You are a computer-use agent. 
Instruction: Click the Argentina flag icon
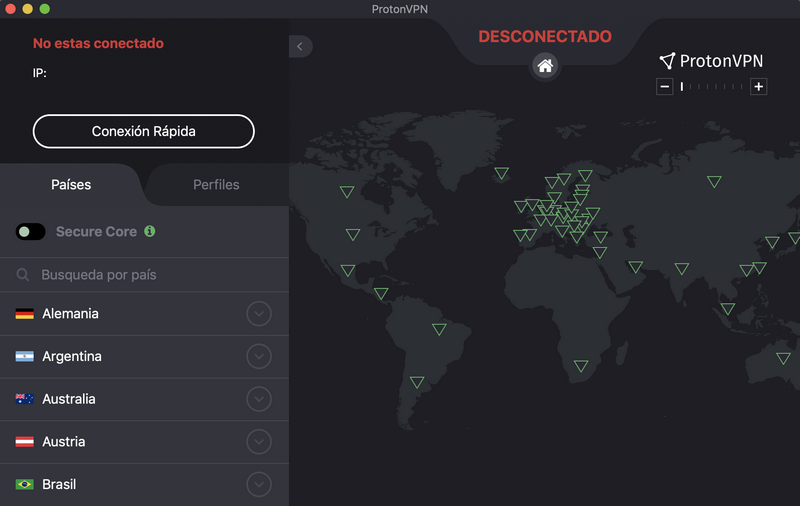pos(24,357)
